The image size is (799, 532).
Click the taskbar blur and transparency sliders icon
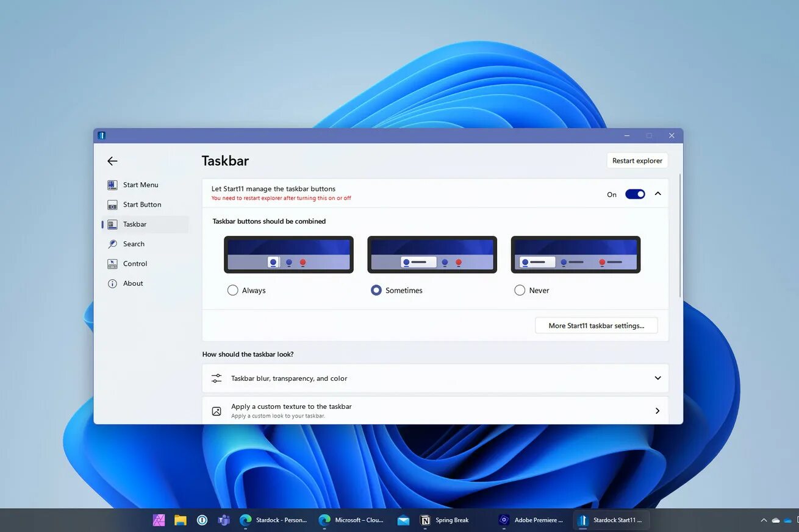[x=217, y=378]
